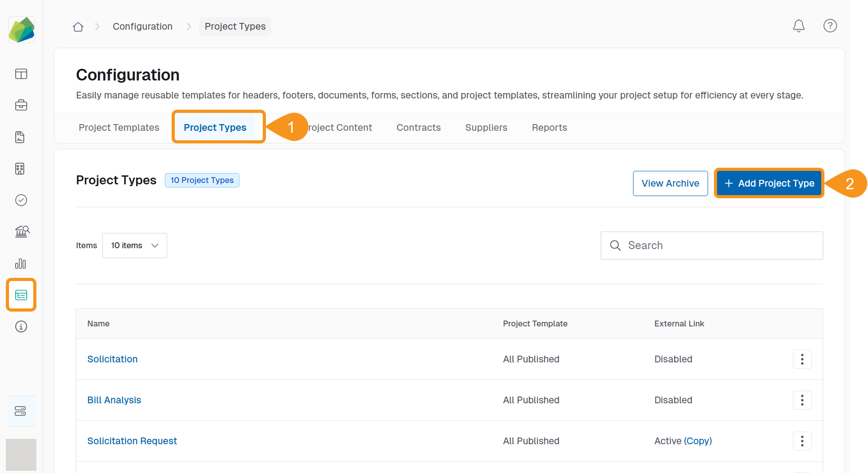The image size is (868, 473).
Task: Expand the 10 items dropdown
Action: (x=134, y=245)
